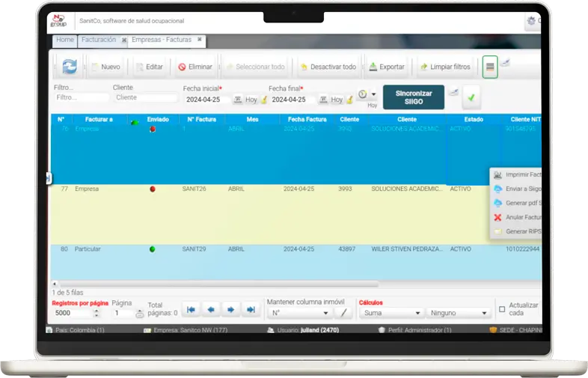This screenshot has width=588, height=378.
Task: Click Desactivar todo button
Action: pyautogui.click(x=328, y=67)
